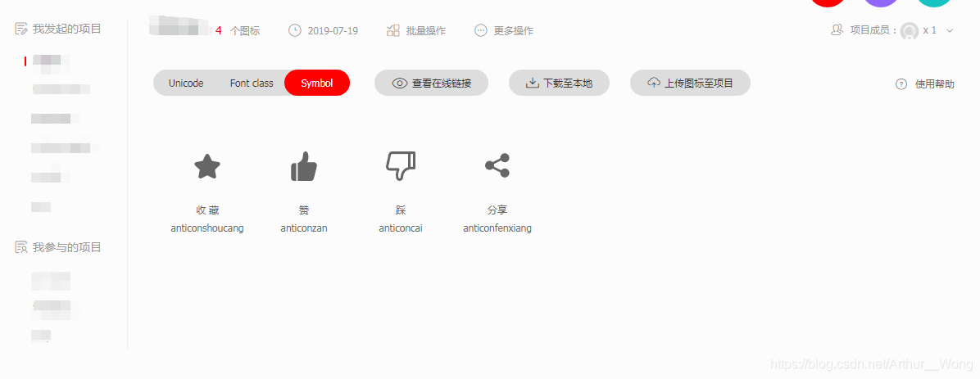This screenshot has height=379, width=980.
Task: Select the thumbs-up 赞 icon
Action: point(304,166)
